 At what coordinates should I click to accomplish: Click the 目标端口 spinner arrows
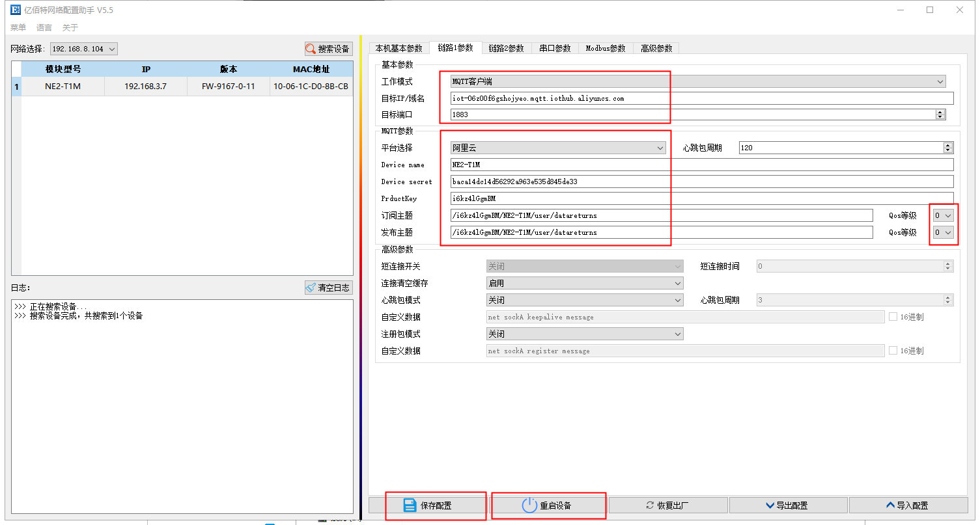pos(940,114)
